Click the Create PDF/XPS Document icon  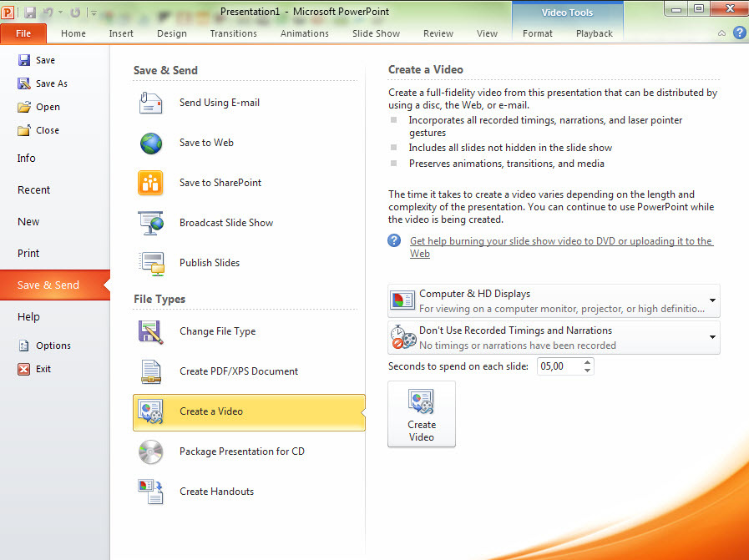coord(151,372)
